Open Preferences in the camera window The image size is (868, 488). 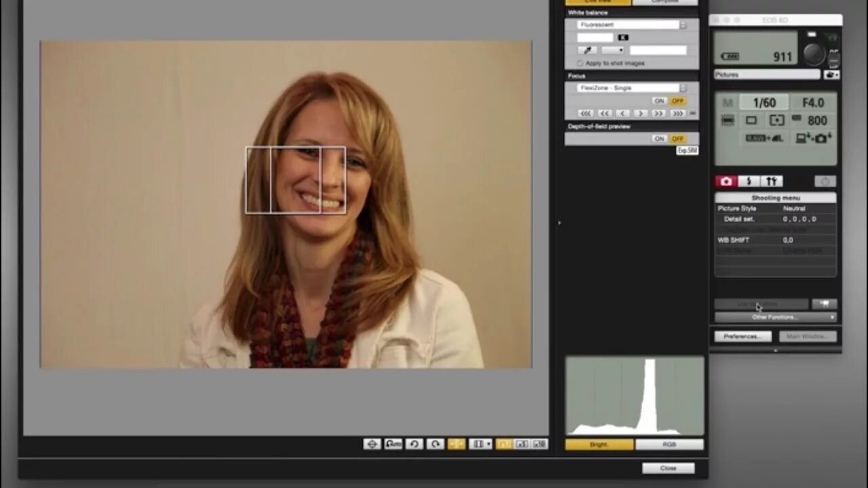(743, 336)
